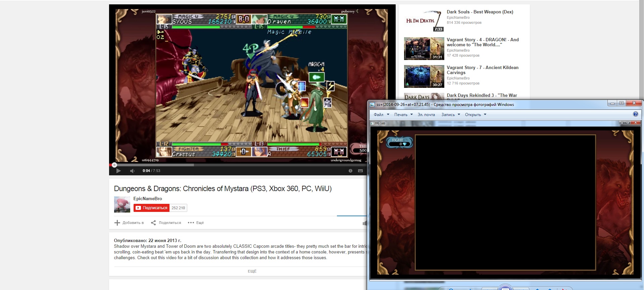Open Печать menu in Photo Viewer

(403, 115)
